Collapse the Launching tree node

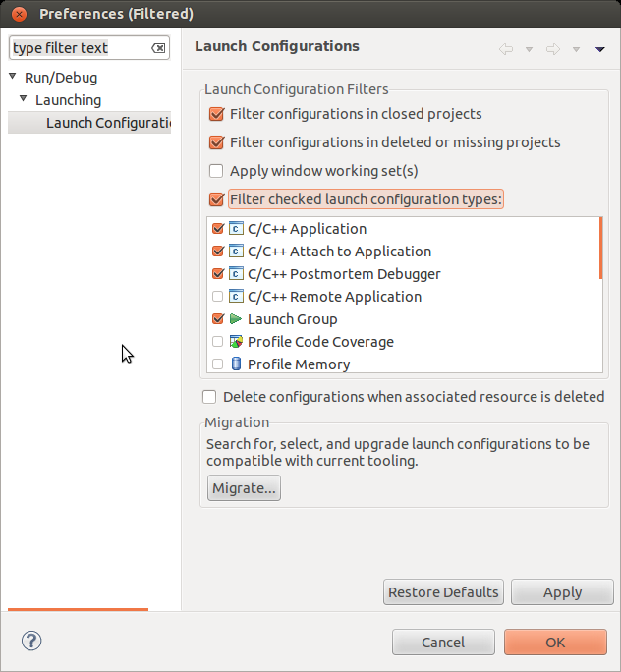(24, 100)
